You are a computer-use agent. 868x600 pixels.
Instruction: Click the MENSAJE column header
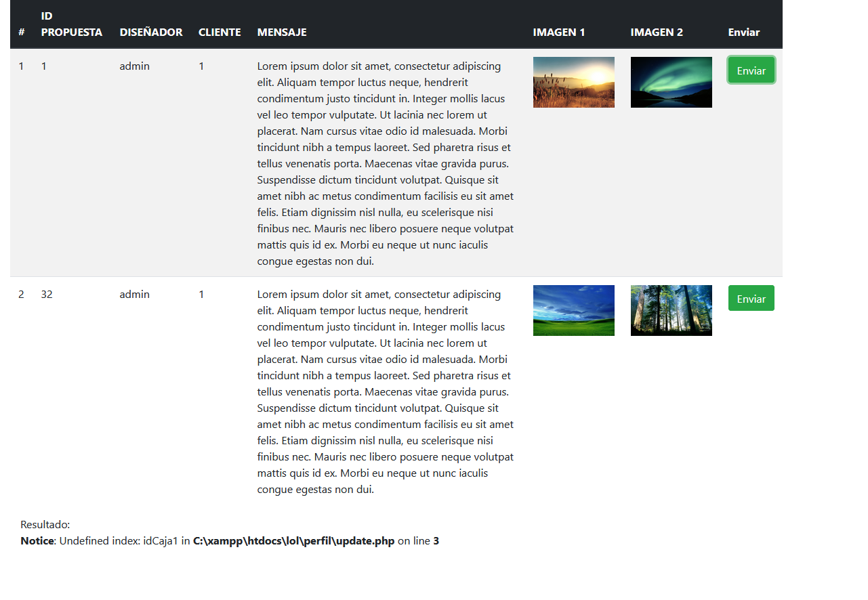(x=282, y=33)
